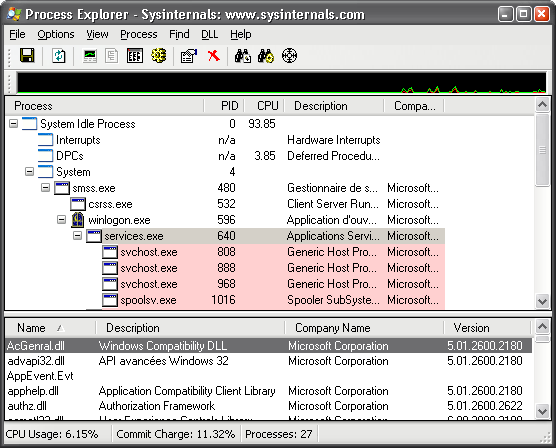Open the File menu
The height and width of the screenshot is (448, 556).
pyautogui.click(x=17, y=34)
